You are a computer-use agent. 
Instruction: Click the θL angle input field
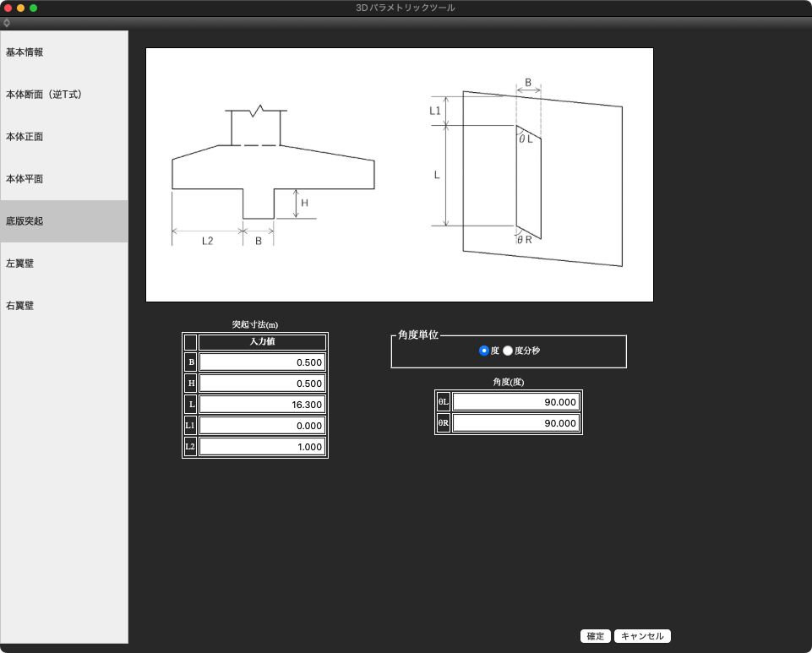515,402
